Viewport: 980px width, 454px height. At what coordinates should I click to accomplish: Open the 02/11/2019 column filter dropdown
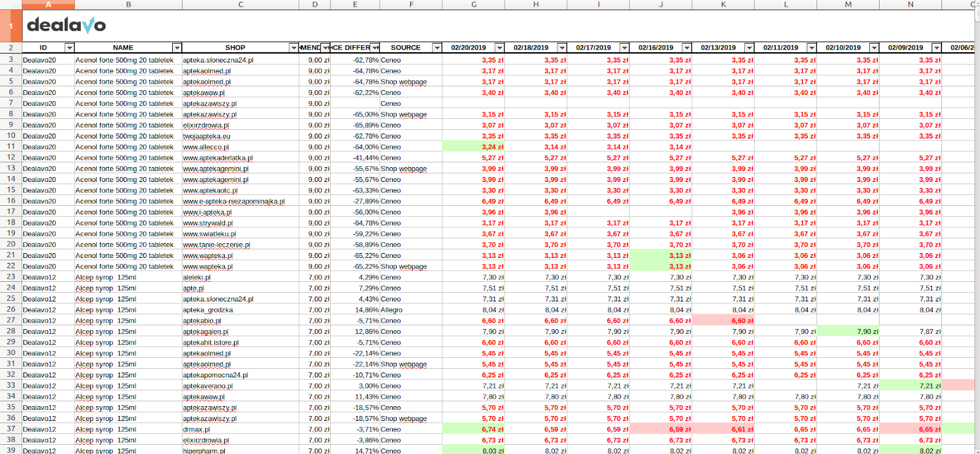[812, 48]
